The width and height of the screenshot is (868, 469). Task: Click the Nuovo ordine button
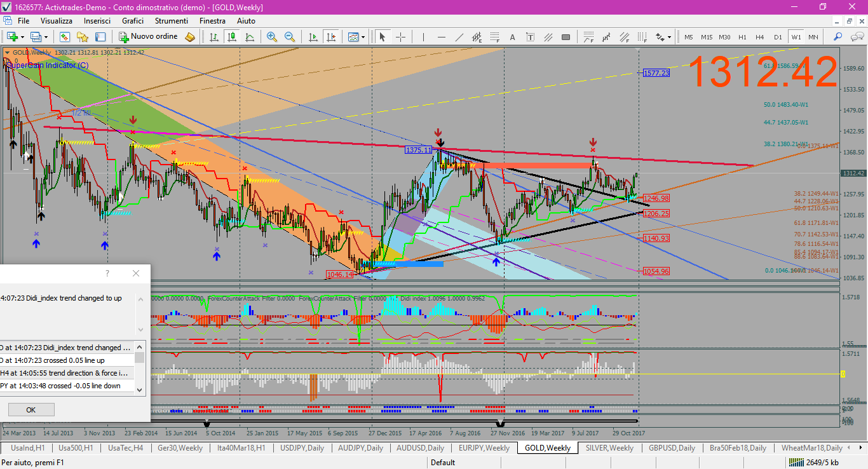pos(149,37)
